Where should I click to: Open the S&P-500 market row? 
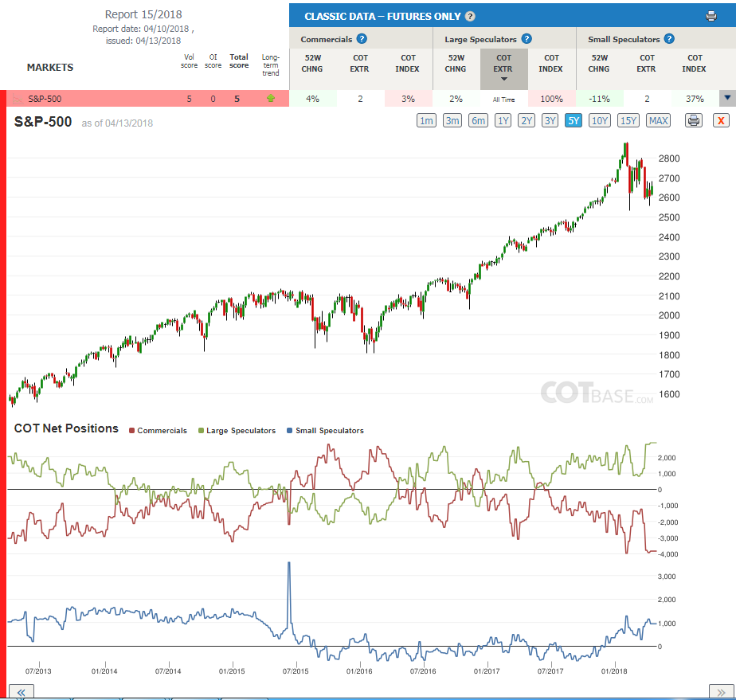147,99
